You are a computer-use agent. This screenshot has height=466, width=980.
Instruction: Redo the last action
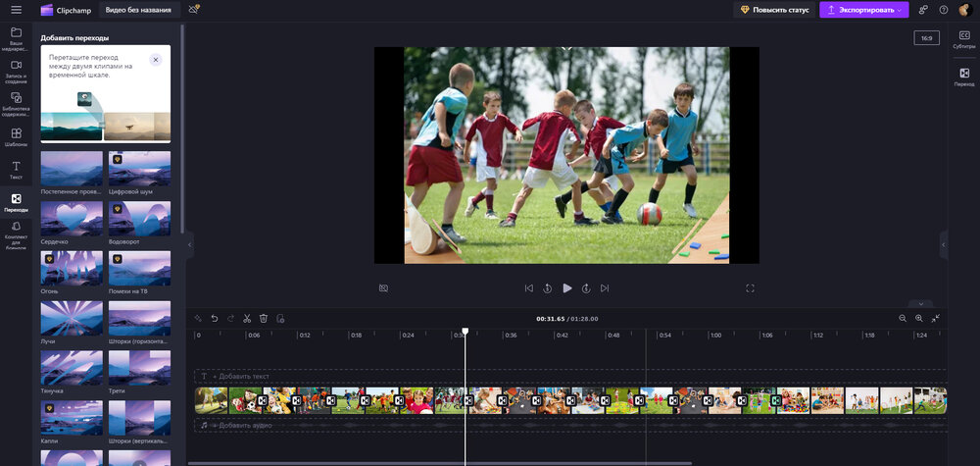230,319
